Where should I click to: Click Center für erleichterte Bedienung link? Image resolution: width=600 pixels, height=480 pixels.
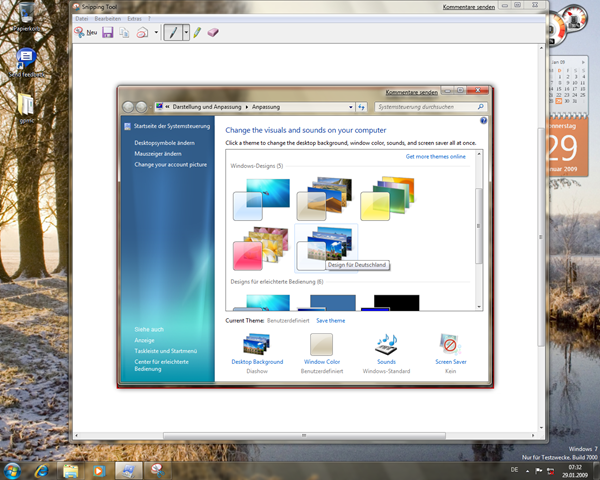(161, 365)
